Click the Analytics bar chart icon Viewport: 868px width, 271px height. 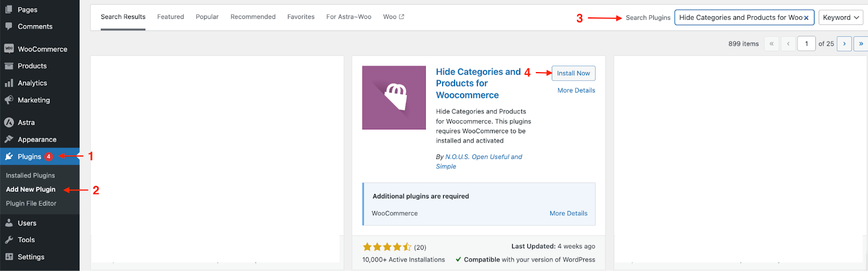coord(9,83)
